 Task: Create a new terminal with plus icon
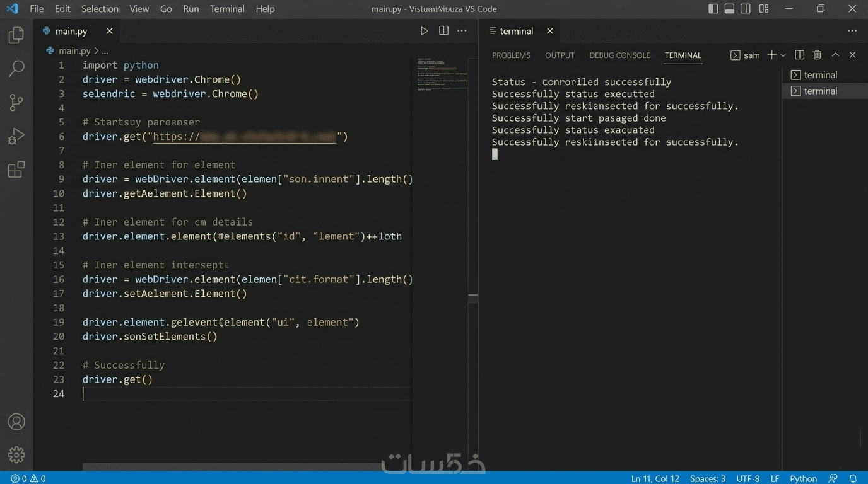point(771,55)
